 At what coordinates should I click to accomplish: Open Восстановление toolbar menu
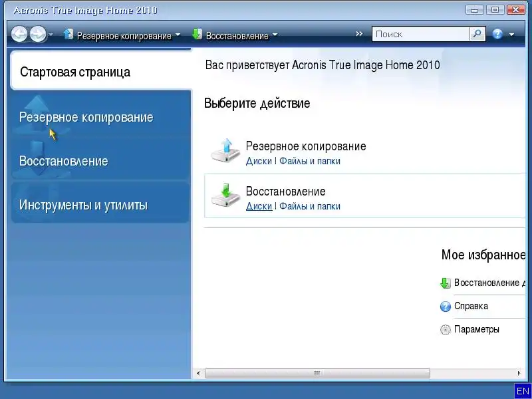point(237,36)
